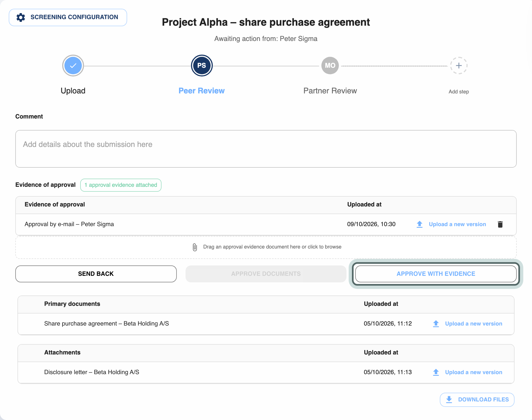Upload a new version of Approval by e-mail
The image size is (532, 420).
click(x=457, y=224)
